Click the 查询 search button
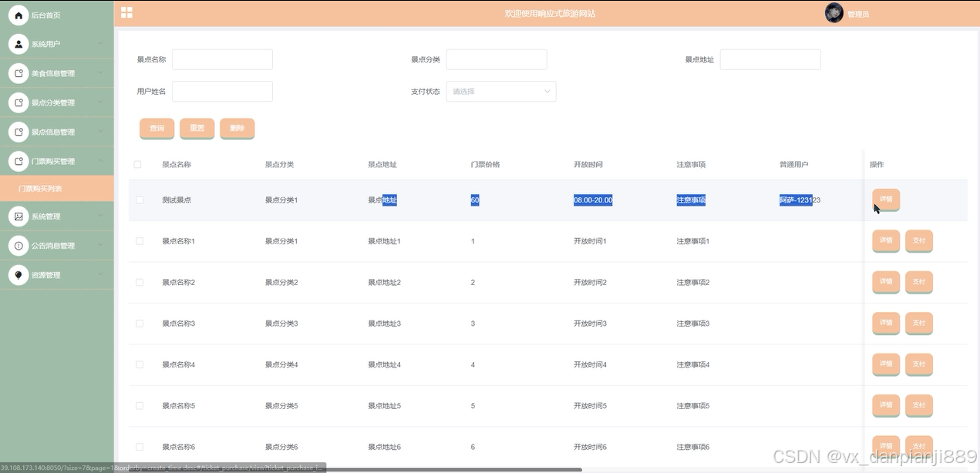 157,129
